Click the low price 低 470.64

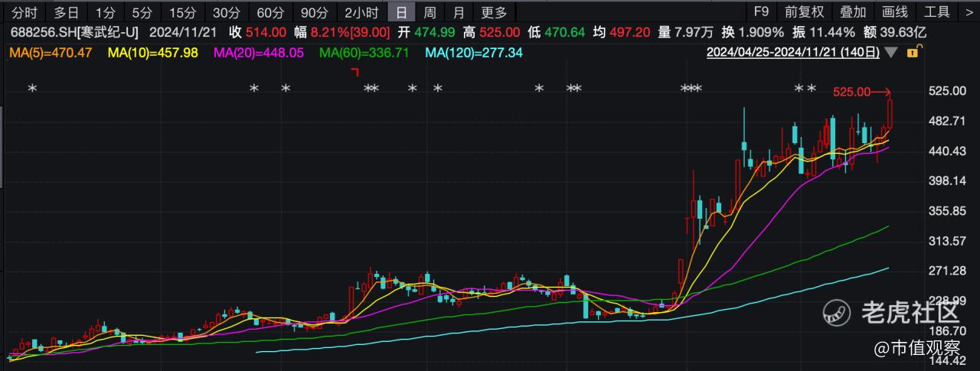pos(557,33)
